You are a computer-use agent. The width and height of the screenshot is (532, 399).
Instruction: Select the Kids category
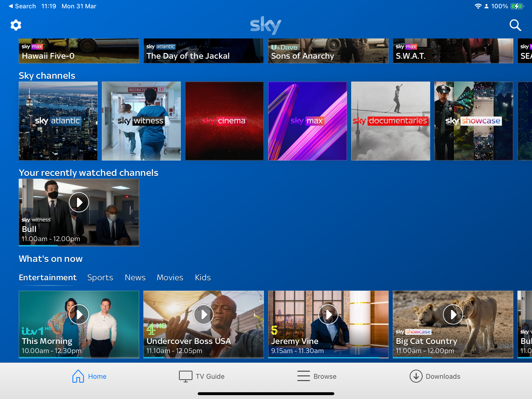coord(203,277)
